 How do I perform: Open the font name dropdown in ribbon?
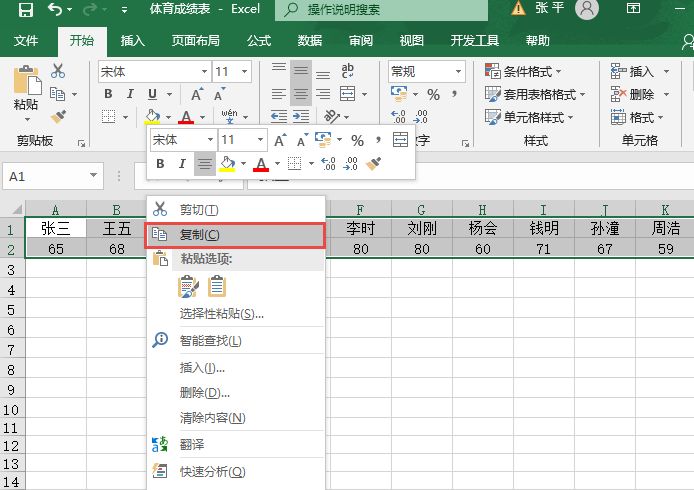point(204,72)
